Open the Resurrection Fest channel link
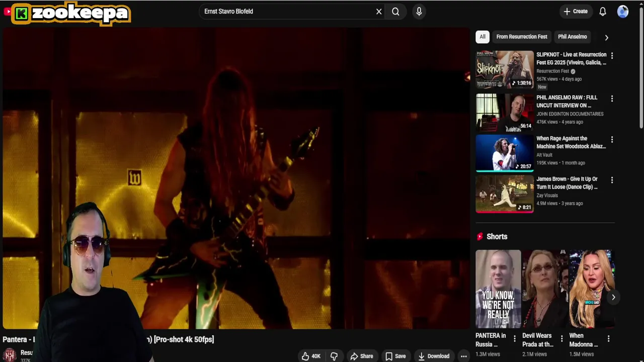This screenshot has height=362, width=644. click(553, 71)
